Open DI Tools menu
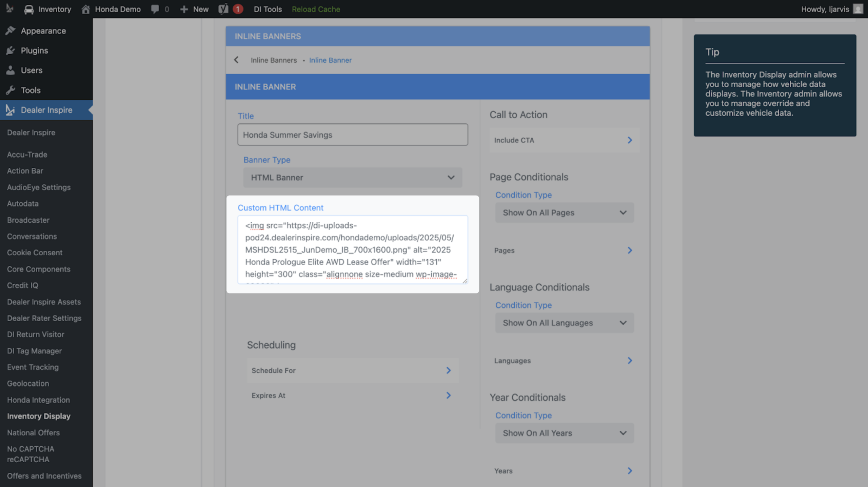This screenshot has height=487, width=868. pos(268,9)
